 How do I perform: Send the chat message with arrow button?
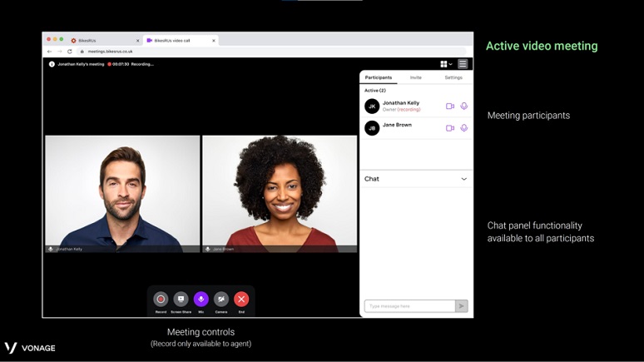click(x=461, y=306)
